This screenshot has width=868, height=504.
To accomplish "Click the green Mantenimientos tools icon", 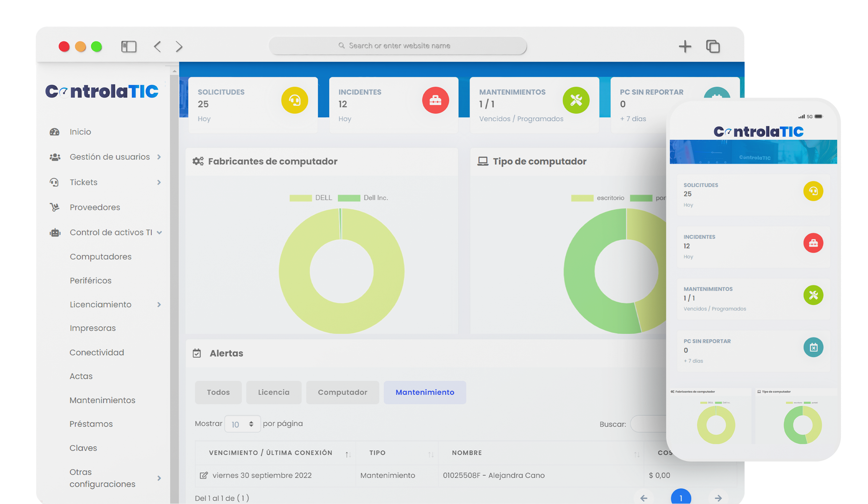I will (x=576, y=100).
